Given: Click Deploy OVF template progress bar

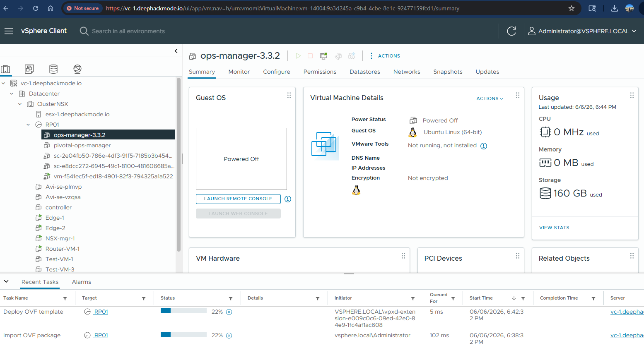Looking at the screenshot, I should [x=183, y=311].
